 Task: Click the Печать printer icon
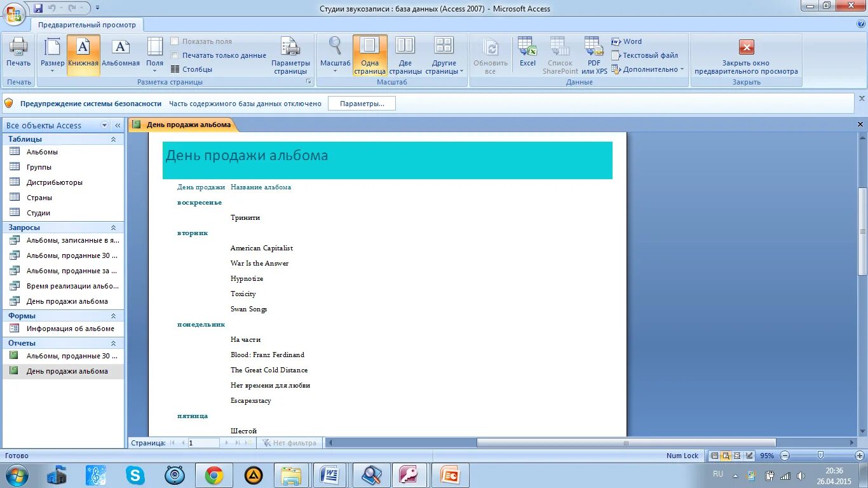point(18,52)
